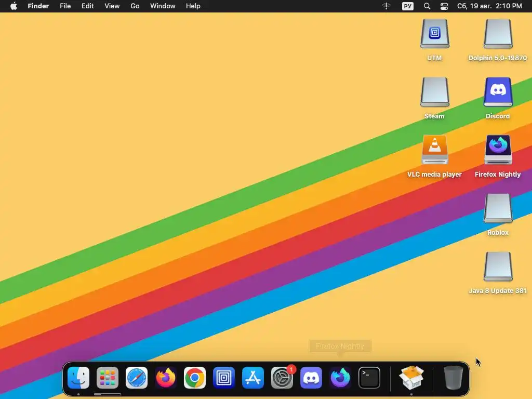Image resolution: width=532 pixels, height=399 pixels.
Task: Select the Java 8 Update 381 disk
Action: pyautogui.click(x=498, y=267)
